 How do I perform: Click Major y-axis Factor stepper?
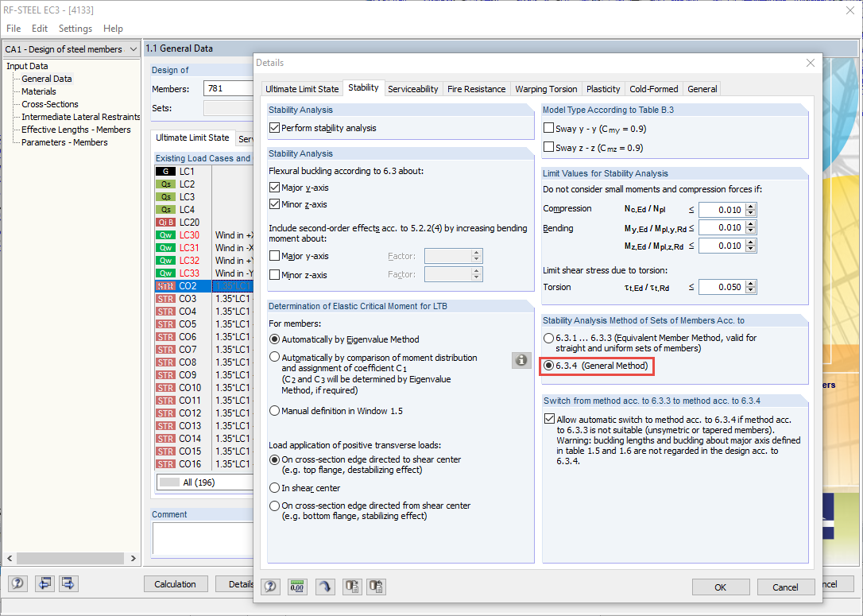tap(477, 256)
